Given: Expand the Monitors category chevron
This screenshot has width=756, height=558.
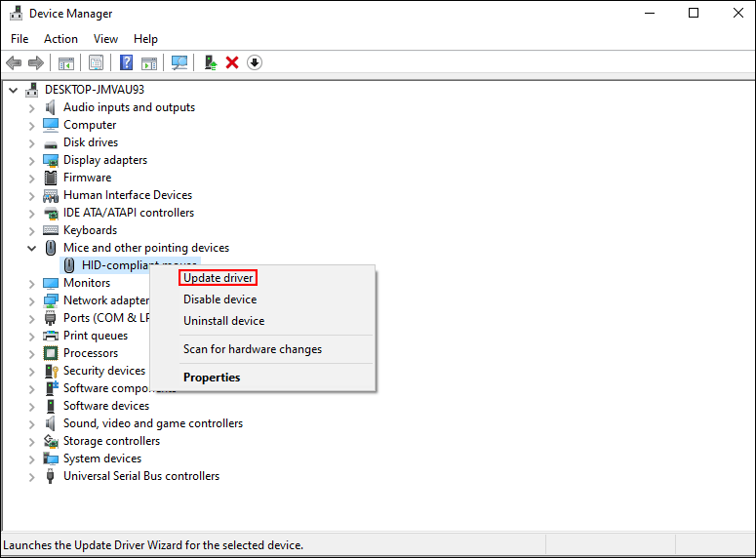Looking at the screenshot, I should [32, 284].
